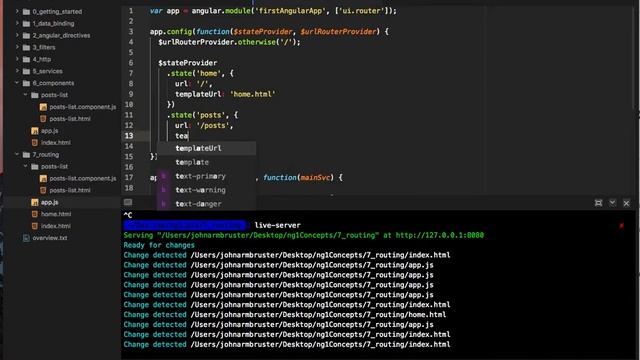Click 'Ready for changes' terminal line

pos(159,245)
